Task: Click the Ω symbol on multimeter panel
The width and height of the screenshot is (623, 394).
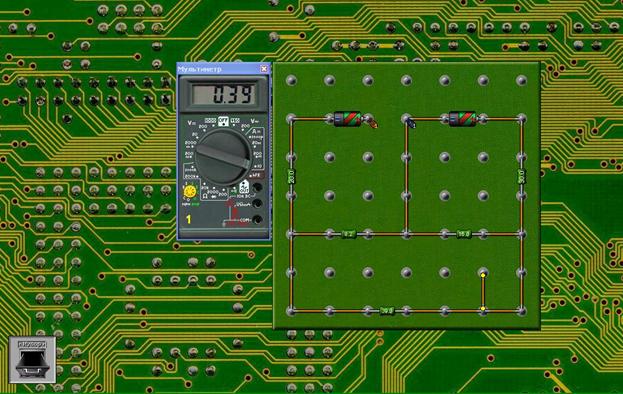Action: 205,196
